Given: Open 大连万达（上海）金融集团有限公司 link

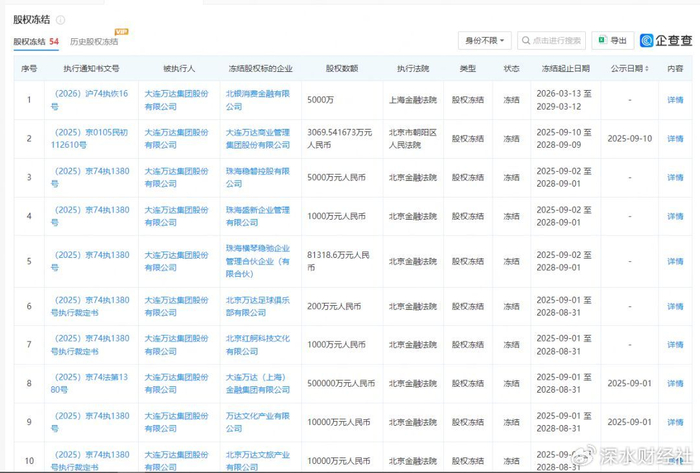Looking at the screenshot, I should (258, 383).
